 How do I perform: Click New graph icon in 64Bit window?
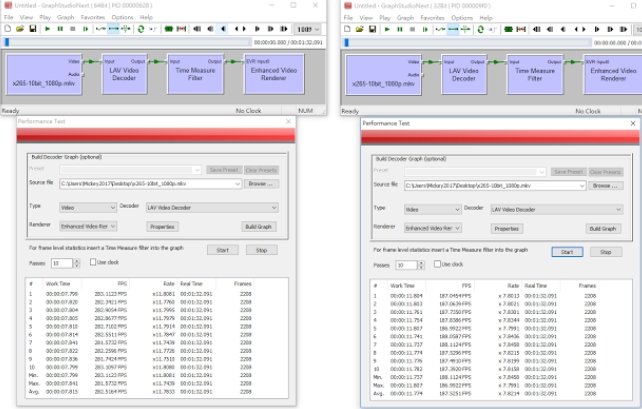pyautogui.click(x=8, y=29)
